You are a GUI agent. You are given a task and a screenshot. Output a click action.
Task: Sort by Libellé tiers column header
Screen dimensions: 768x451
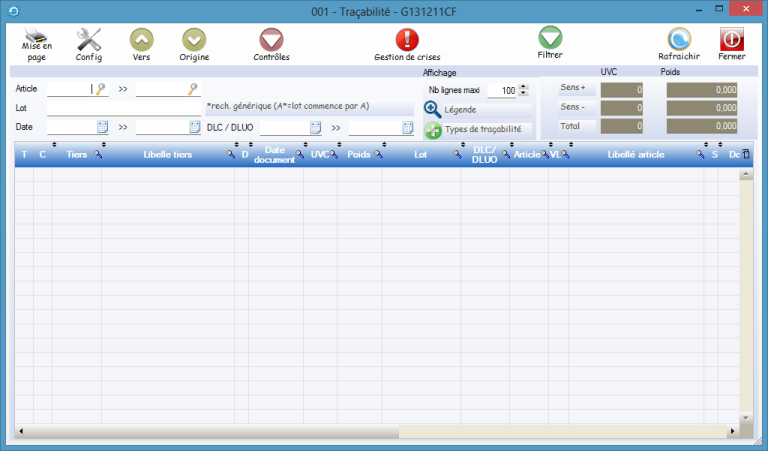click(x=167, y=155)
